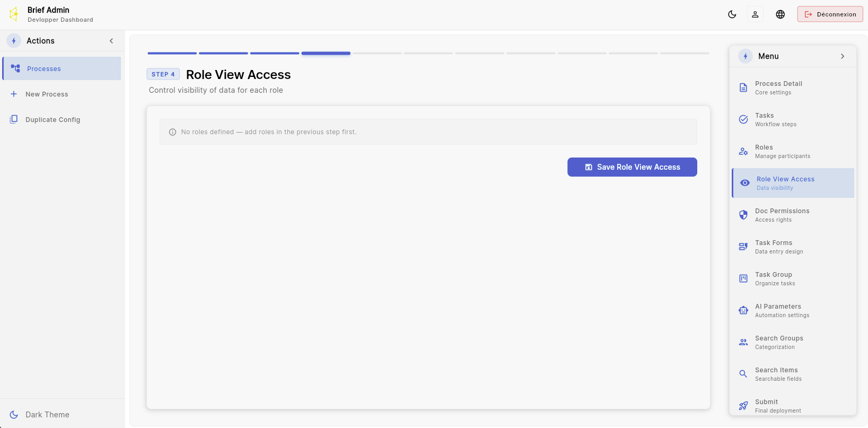Collapse the Menu panel using right chevron
Screen dimensions: 868x428
[843, 56]
